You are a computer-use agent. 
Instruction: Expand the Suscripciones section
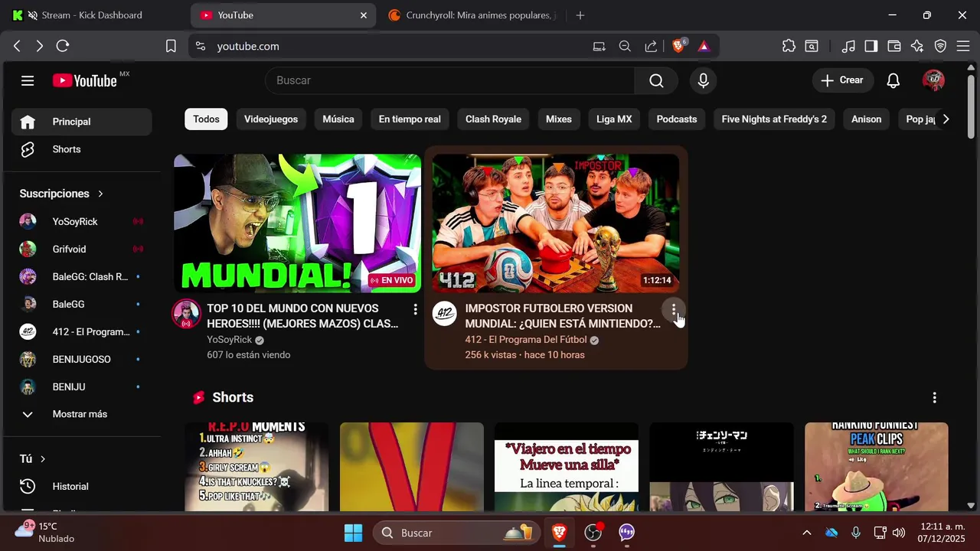click(61, 194)
